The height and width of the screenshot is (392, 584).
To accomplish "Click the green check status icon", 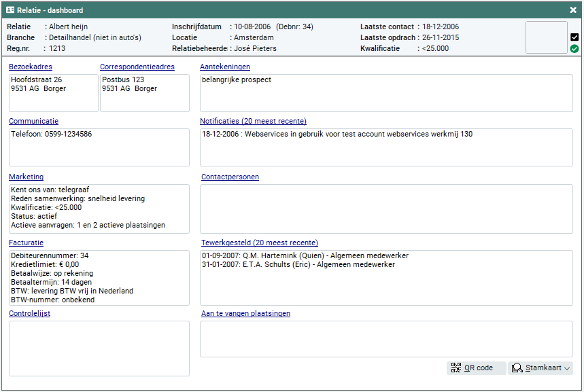I will click(574, 49).
